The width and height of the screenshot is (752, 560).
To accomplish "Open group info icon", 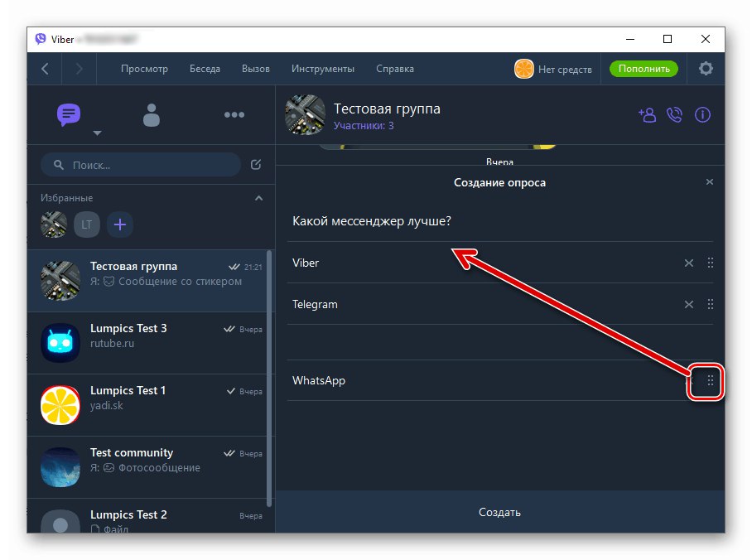I will click(x=702, y=115).
